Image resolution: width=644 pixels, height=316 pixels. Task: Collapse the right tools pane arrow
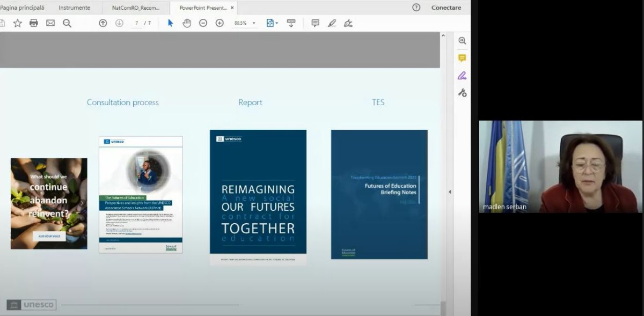450,192
